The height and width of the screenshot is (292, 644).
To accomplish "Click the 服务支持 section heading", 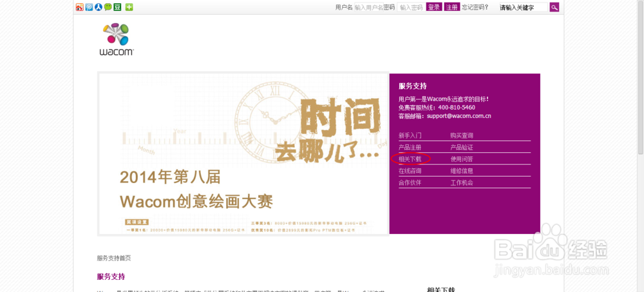I will coord(111,277).
